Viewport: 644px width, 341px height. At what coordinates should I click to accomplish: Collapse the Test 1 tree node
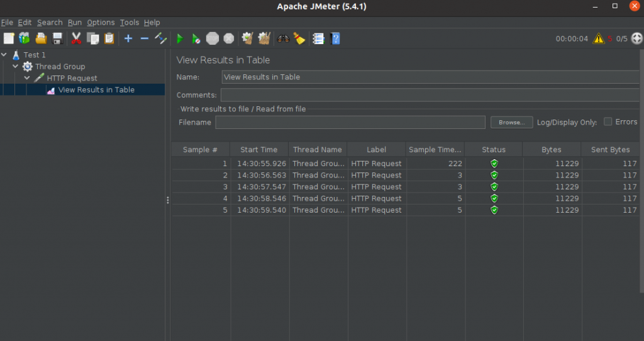point(4,55)
